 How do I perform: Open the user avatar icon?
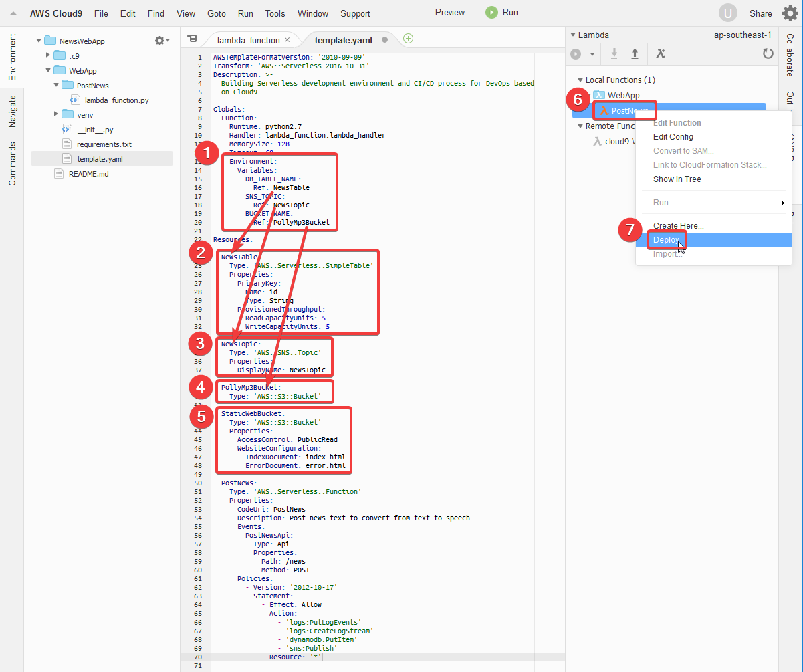pyautogui.click(x=728, y=13)
